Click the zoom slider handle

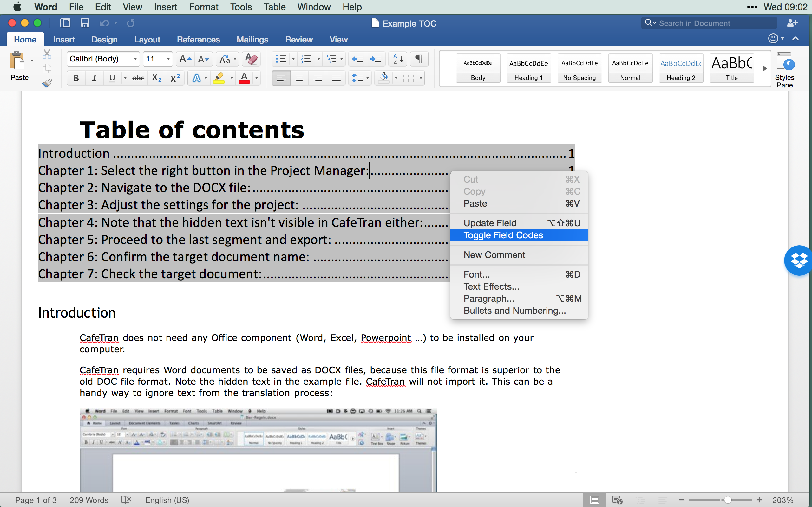tap(727, 500)
